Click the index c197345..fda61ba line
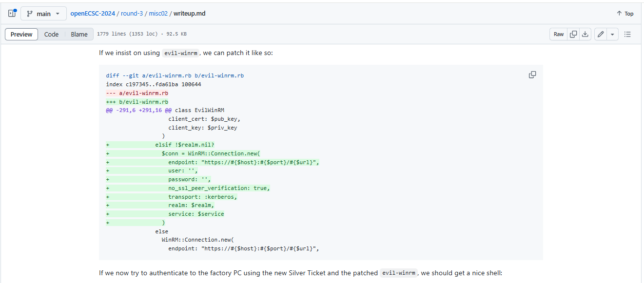The height and width of the screenshot is (283, 644). coord(154,84)
